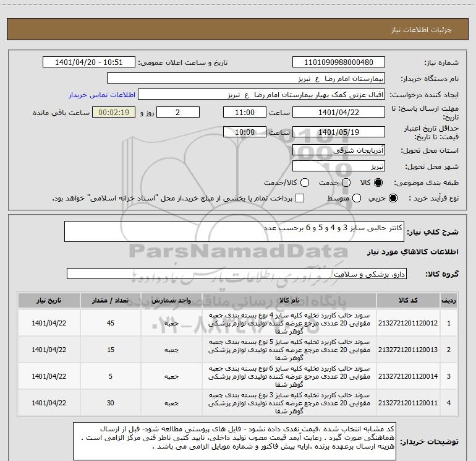Click product code 213272120112013
Viewport: 476px width, 461px height.
point(408,350)
